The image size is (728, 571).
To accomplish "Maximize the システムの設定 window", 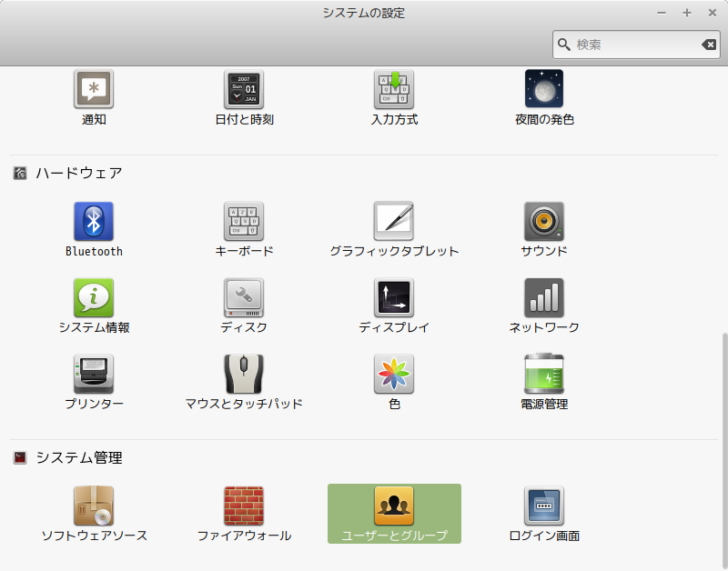I will [687, 13].
